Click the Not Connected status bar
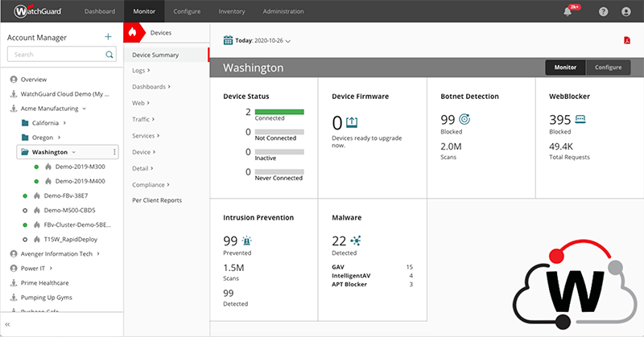Image resolution: width=644 pixels, height=337 pixels. point(279,132)
